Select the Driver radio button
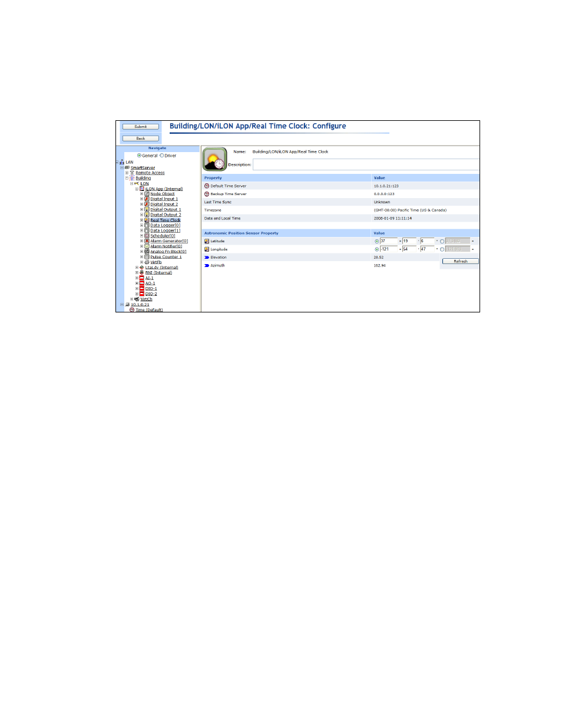This screenshot has height=728, width=562. [161, 156]
